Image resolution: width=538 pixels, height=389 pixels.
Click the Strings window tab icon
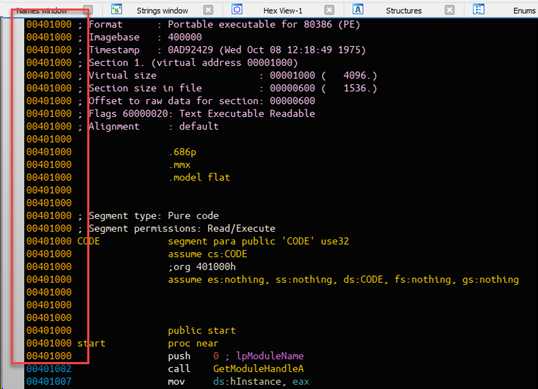[x=116, y=9]
